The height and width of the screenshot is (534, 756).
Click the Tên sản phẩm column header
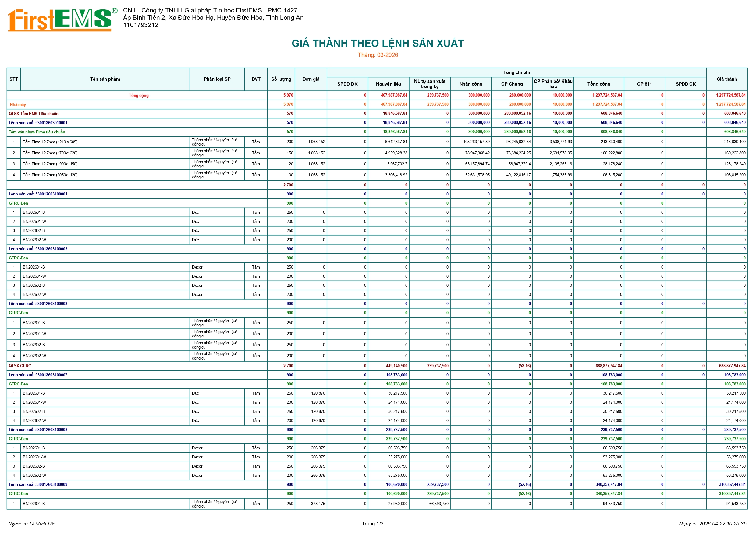point(105,79)
